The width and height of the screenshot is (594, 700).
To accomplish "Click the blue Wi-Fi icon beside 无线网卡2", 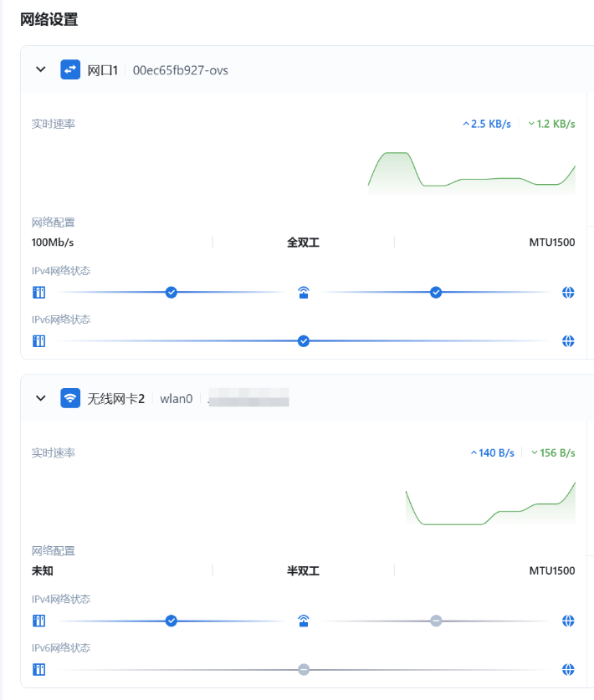I will click(70, 398).
